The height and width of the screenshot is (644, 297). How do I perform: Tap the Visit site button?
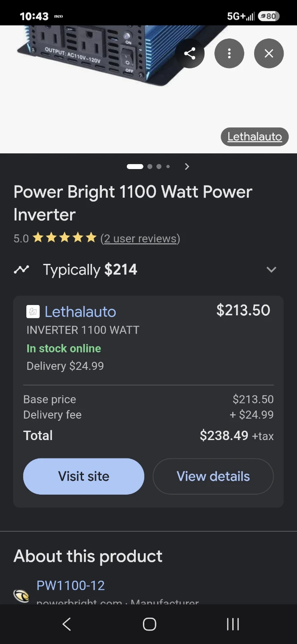pos(84,476)
